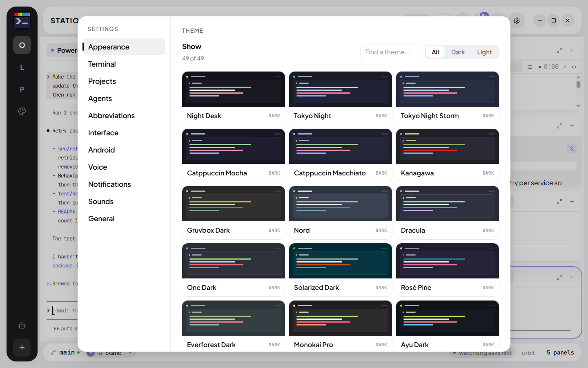Switch to workspace P in sidebar
Screen dimensions: 588x368
(x=22, y=89)
